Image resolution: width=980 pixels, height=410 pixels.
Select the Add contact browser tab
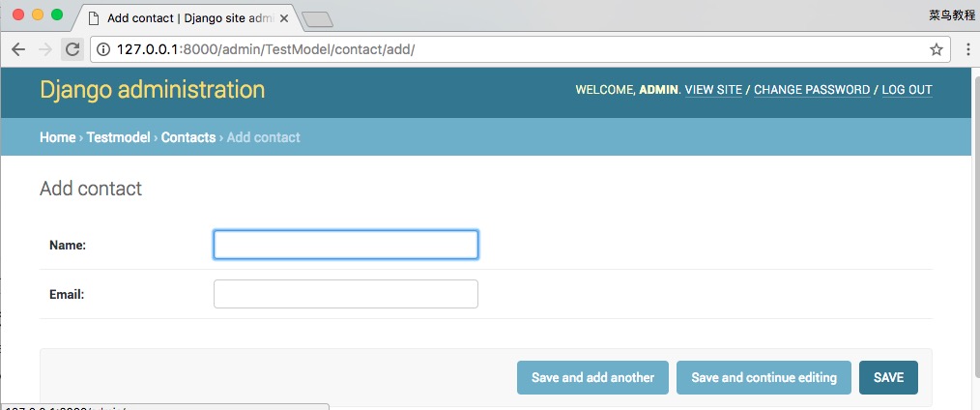click(184, 18)
